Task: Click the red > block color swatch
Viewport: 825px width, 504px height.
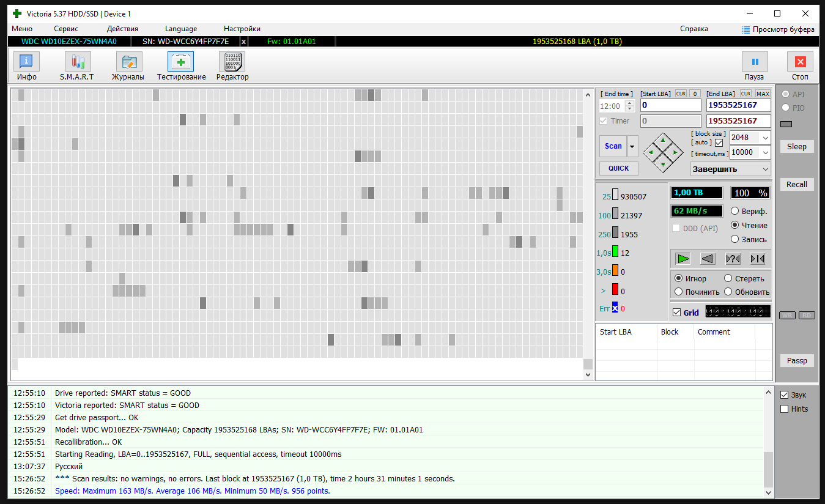Action: click(615, 290)
